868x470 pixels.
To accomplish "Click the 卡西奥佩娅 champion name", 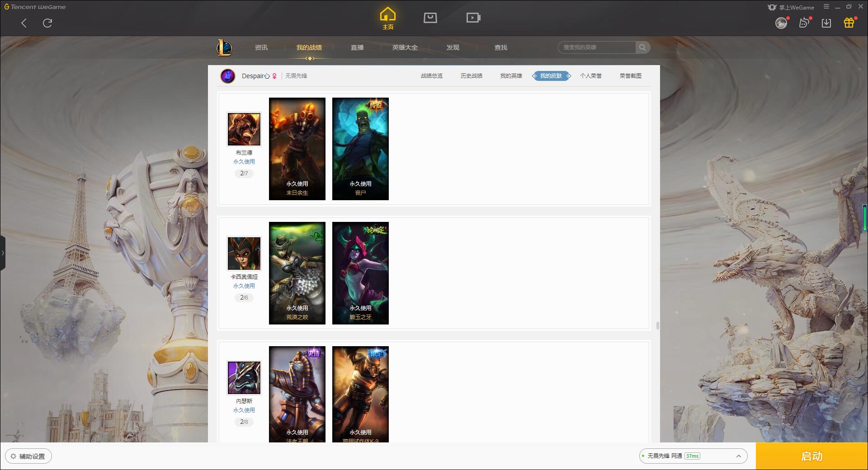I will (x=244, y=277).
